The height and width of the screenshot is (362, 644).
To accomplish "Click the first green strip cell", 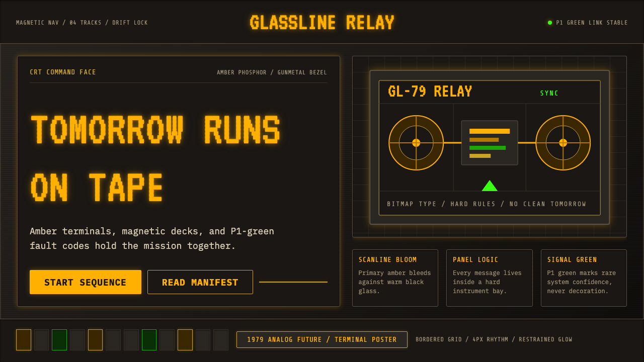I will (59, 340).
